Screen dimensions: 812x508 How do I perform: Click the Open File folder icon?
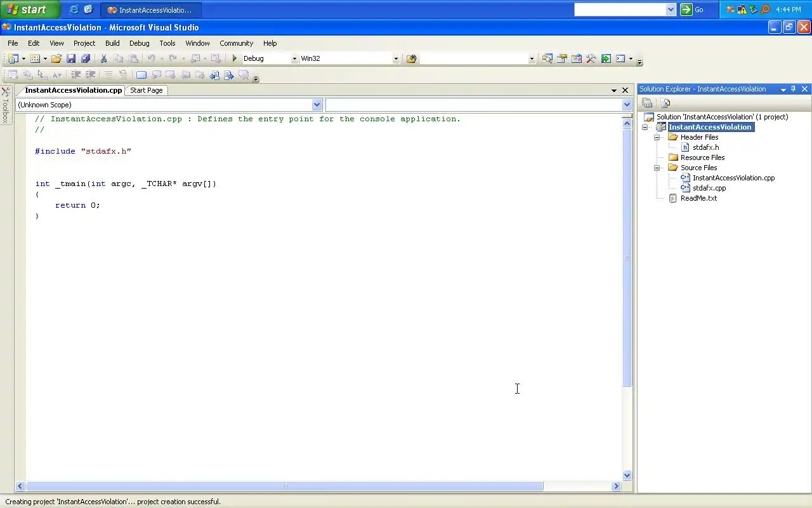pyautogui.click(x=56, y=58)
